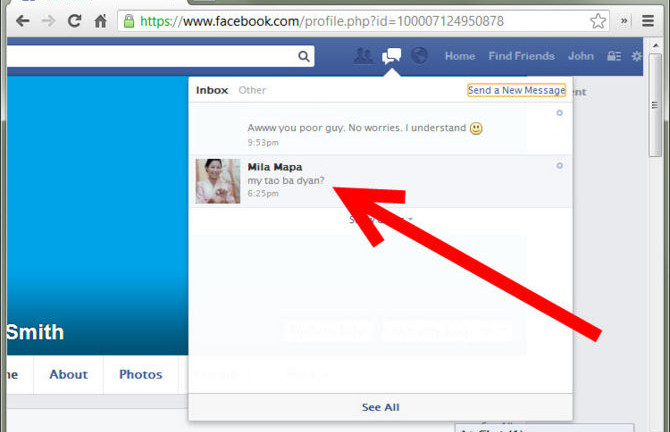
Task: Mark the 9:53pm message as unread
Action: tap(559, 113)
